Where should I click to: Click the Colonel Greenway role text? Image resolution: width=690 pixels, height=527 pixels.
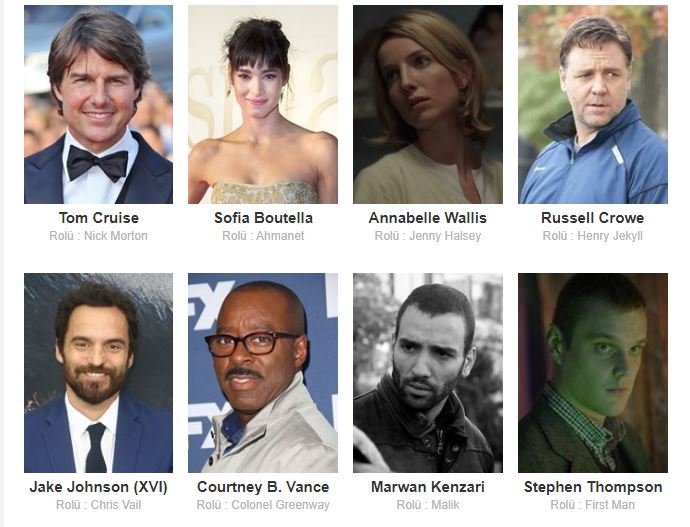(280, 505)
